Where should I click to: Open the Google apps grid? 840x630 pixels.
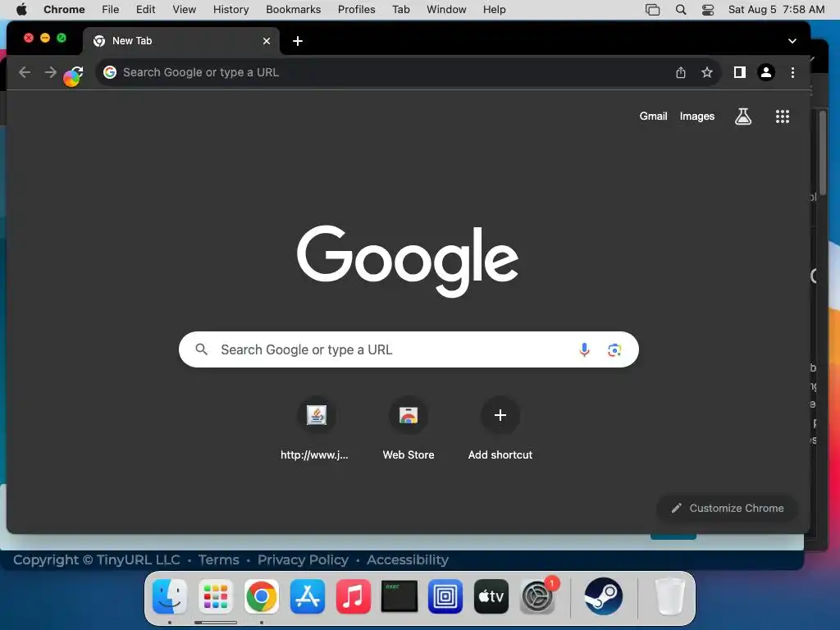click(x=782, y=116)
